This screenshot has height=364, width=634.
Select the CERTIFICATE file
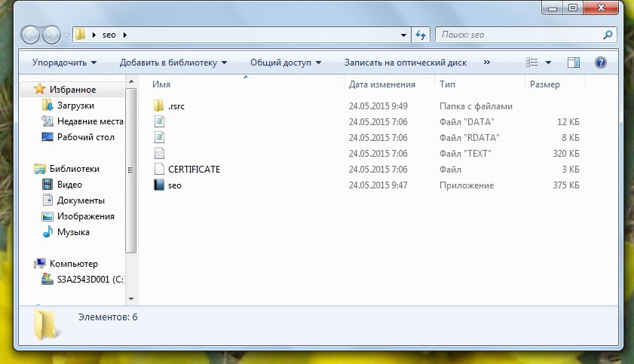coord(194,170)
